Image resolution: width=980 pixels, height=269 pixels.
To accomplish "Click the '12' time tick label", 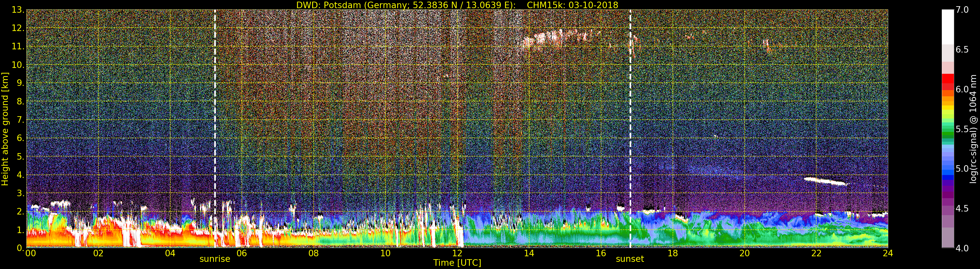I will pos(457,253).
